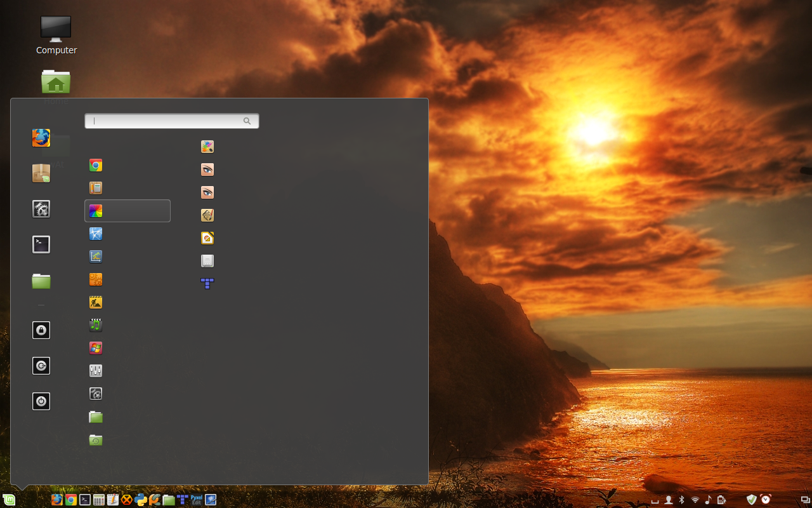Open Calculator launcher in the bottom panel

pyautogui.click(x=99, y=500)
